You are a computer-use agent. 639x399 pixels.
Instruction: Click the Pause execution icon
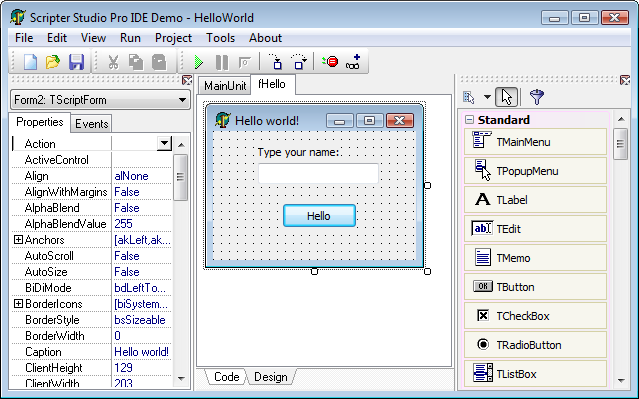pos(222,62)
